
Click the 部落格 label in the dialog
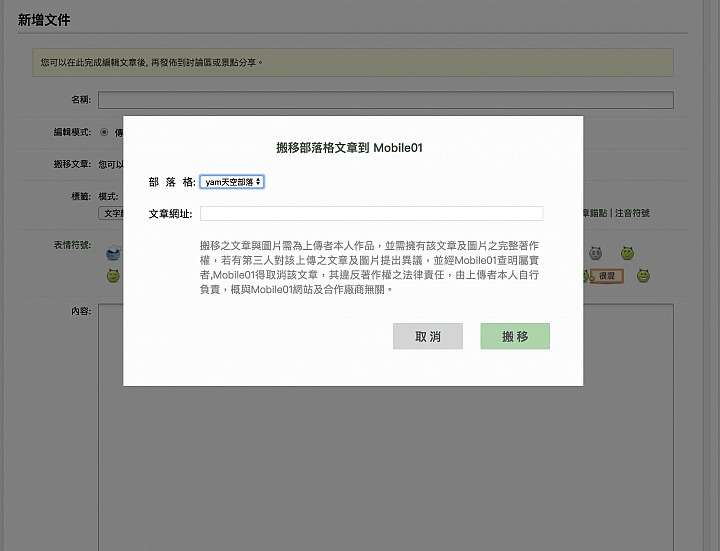(x=172, y=182)
